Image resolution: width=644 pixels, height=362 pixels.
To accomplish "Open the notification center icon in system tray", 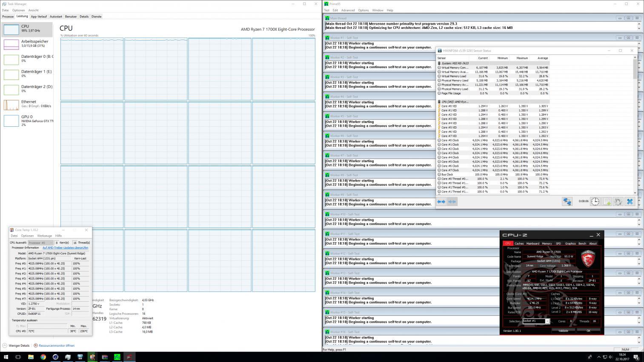I will pyautogui.click(x=636, y=357).
